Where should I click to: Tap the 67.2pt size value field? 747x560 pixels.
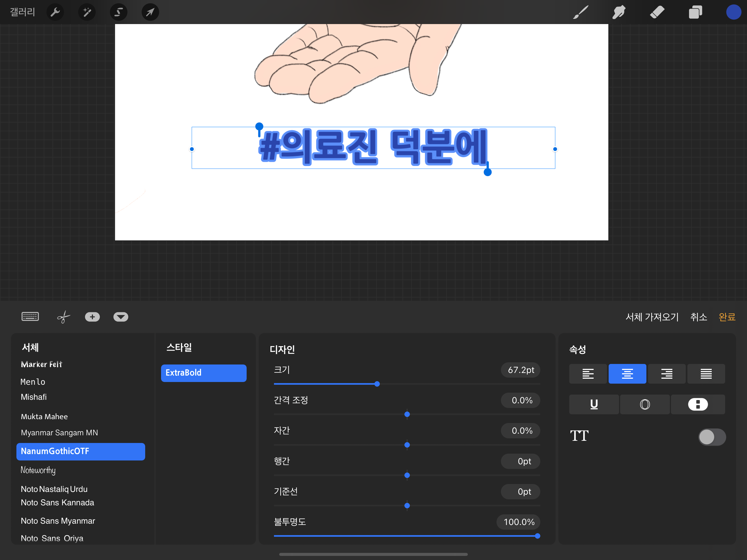(x=520, y=370)
